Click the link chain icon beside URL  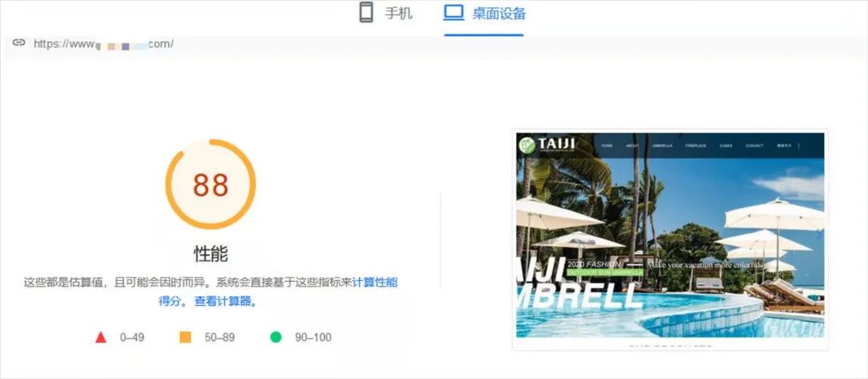(19, 43)
